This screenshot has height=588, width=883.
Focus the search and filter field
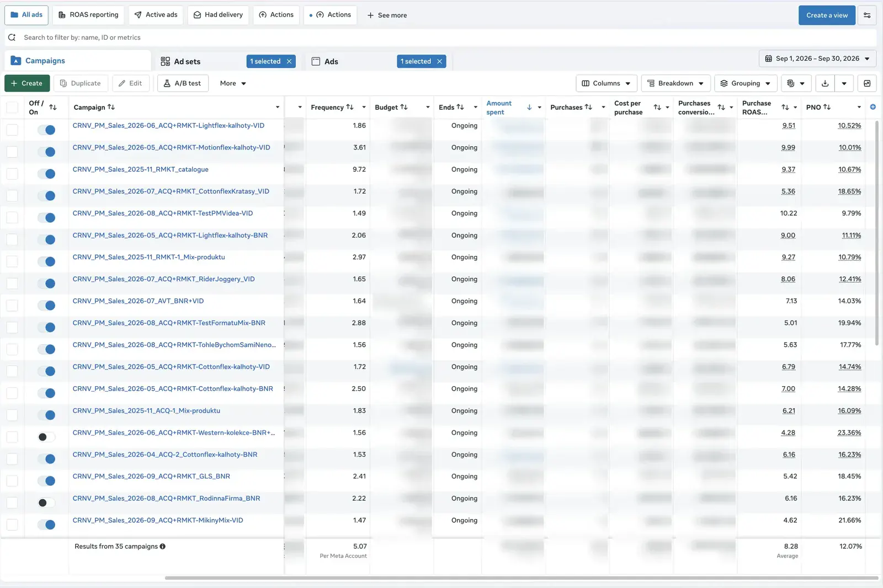[441, 38]
